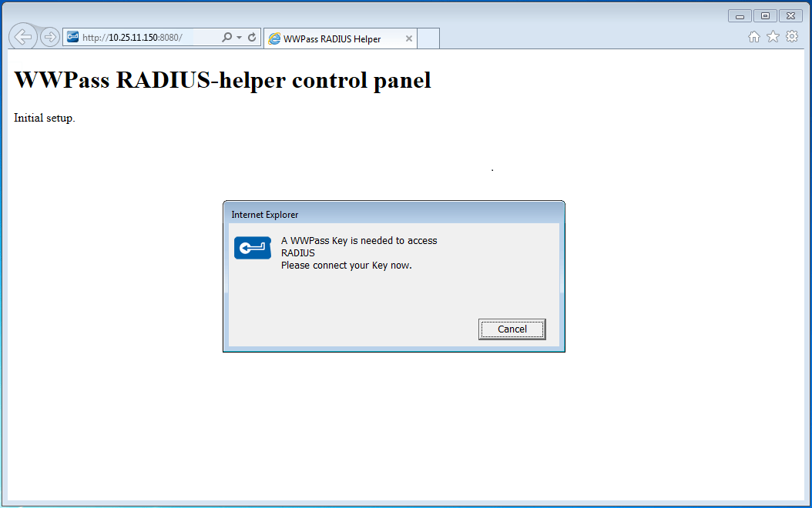The image size is (812, 508).
Task: Refresh the page with the reload icon
Action: coord(252,37)
